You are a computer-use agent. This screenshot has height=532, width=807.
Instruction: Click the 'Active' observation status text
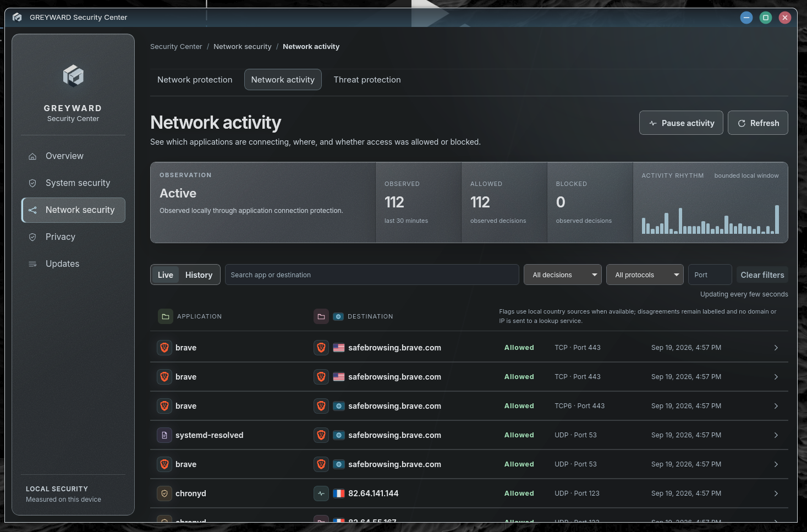click(178, 194)
